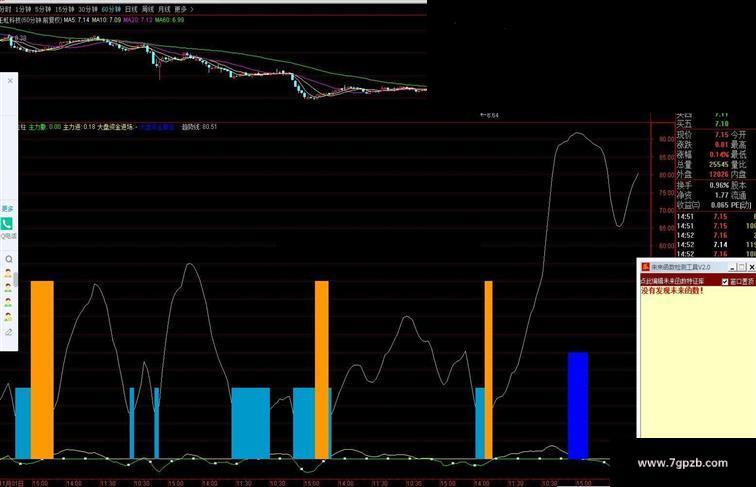Select the third contact avatar in sidebar
Screen dimensions: 756x487
point(8,303)
